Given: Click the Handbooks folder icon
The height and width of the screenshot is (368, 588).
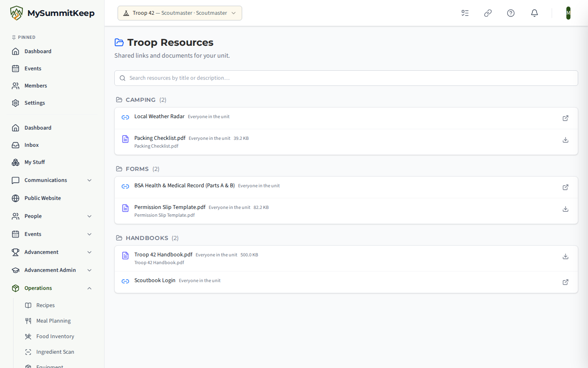Looking at the screenshot, I should click(x=119, y=238).
